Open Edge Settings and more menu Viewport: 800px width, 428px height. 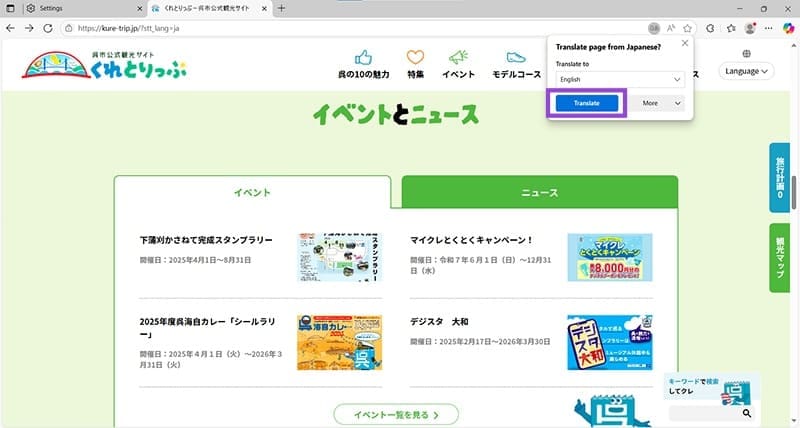tap(767, 28)
